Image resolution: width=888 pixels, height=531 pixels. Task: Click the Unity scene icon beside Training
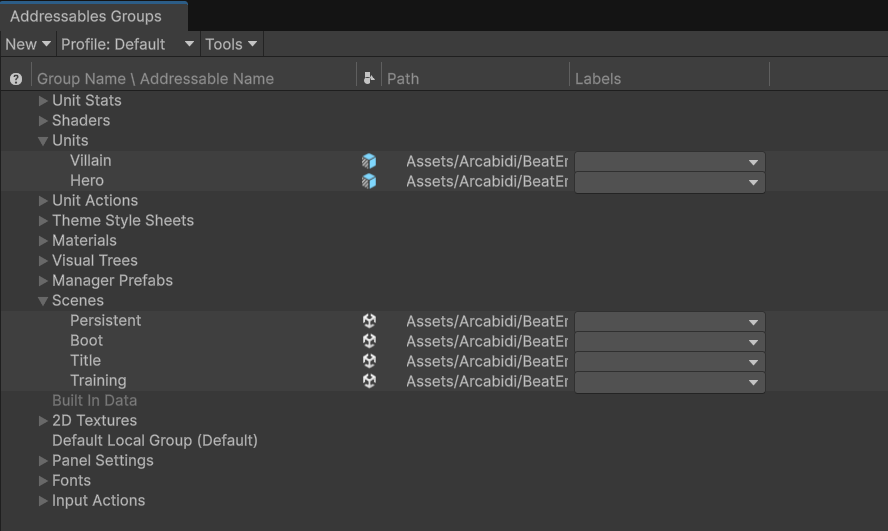click(x=369, y=381)
